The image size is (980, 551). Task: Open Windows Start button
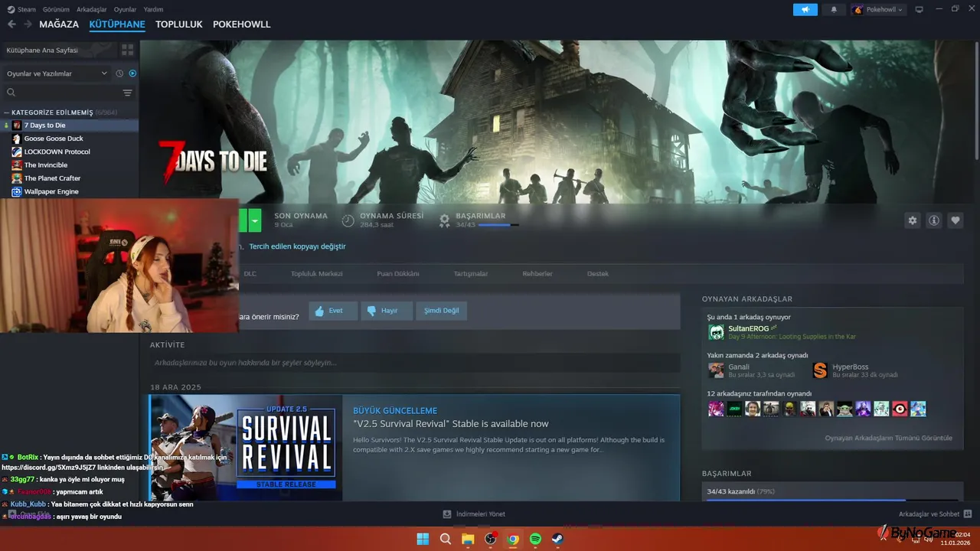[x=423, y=539]
